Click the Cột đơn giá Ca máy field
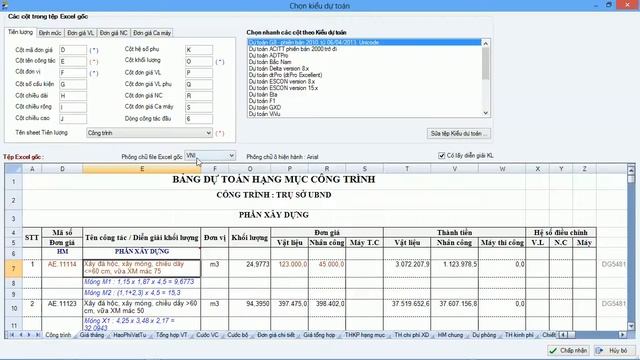 click(x=199, y=107)
